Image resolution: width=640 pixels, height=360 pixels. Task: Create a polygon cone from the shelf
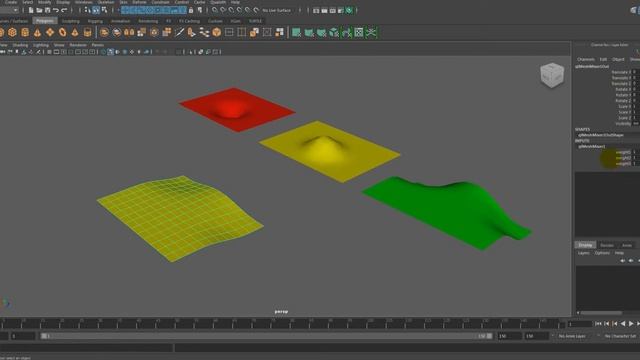pyautogui.click(x=38, y=33)
